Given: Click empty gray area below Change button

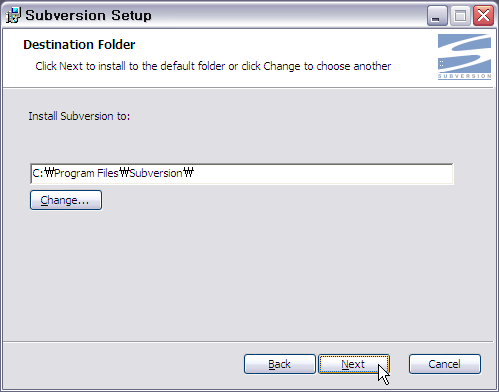Looking at the screenshot, I should (x=233, y=273).
